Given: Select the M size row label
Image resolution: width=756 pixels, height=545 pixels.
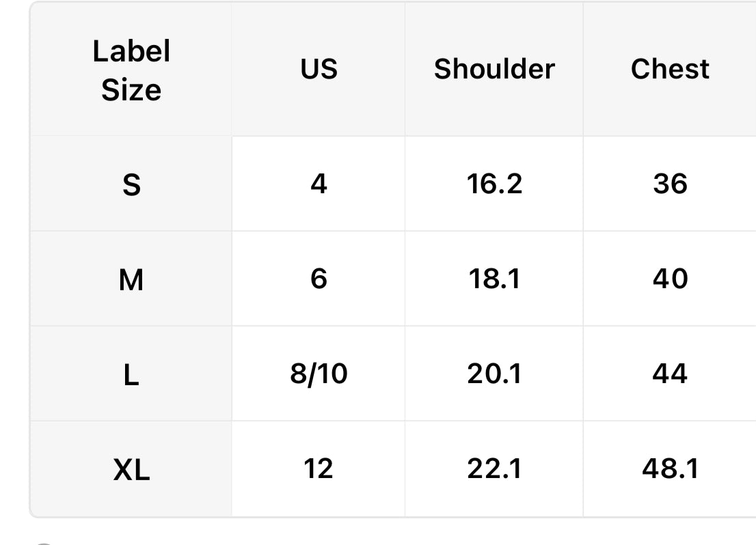Looking at the screenshot, I should pyautogui.click(x=131, y=279).
